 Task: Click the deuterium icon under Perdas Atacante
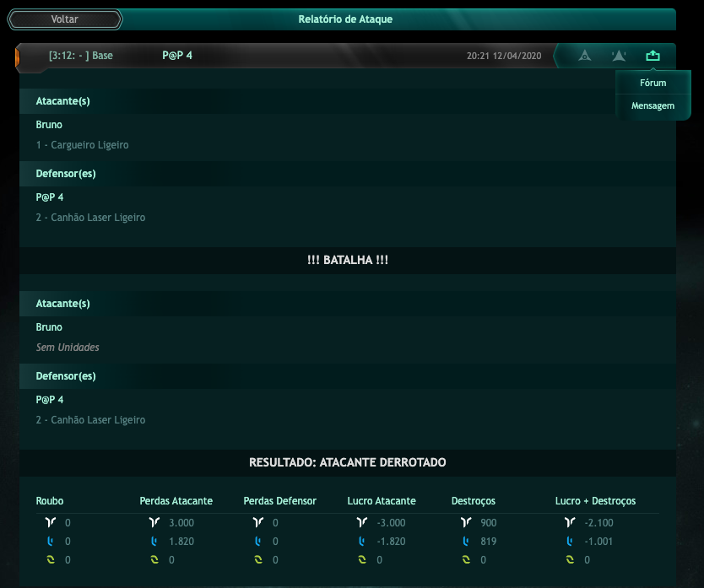click(x=154, y=559)
